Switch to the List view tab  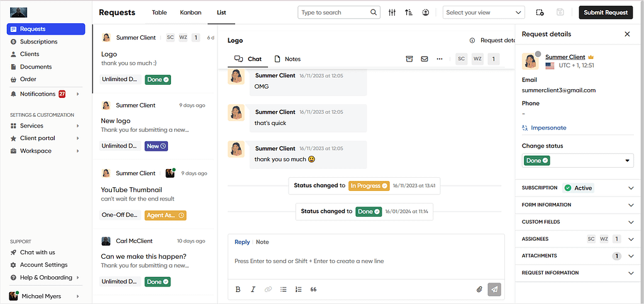point(221,13)
